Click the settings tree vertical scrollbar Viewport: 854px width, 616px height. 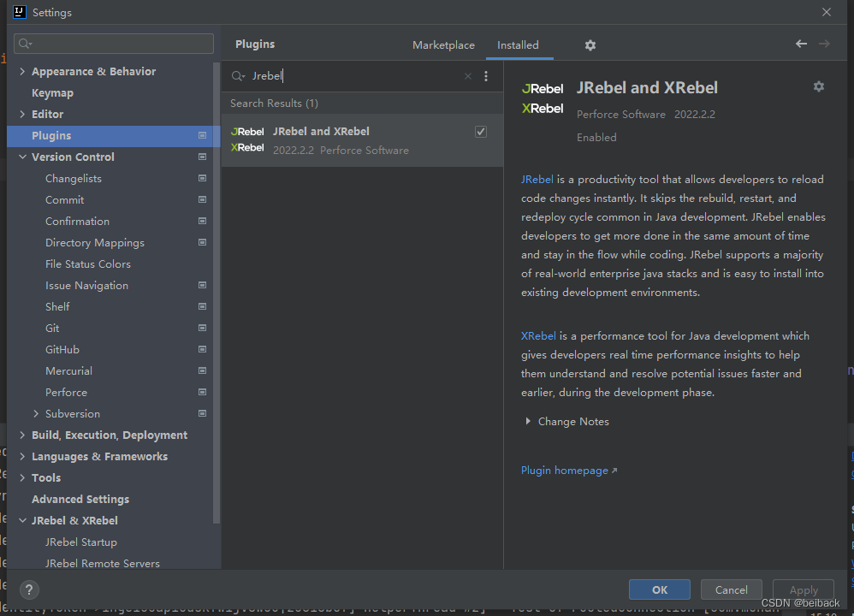[216, 294]
